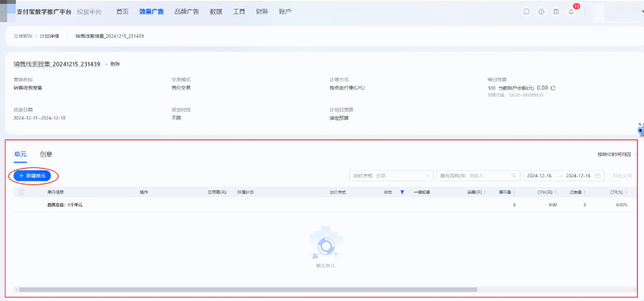Click the 删除 link beside plan name
644x301 pixels.
(115, 64)
